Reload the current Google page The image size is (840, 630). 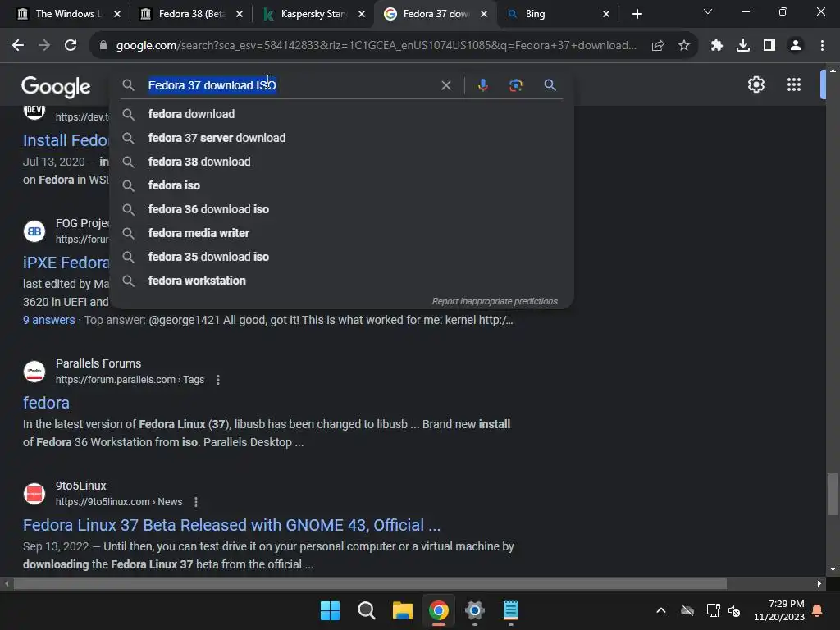pyautogui.click(x=71, y=46)
